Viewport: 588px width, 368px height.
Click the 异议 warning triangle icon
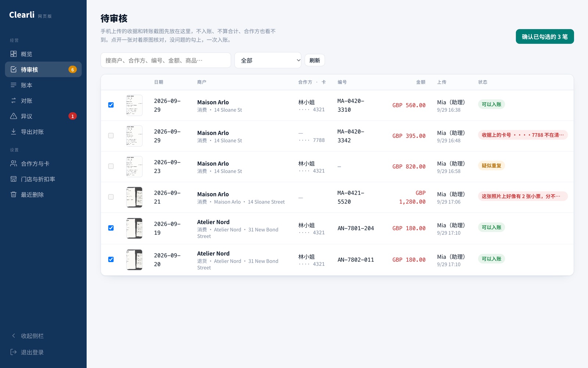point(14,116)
